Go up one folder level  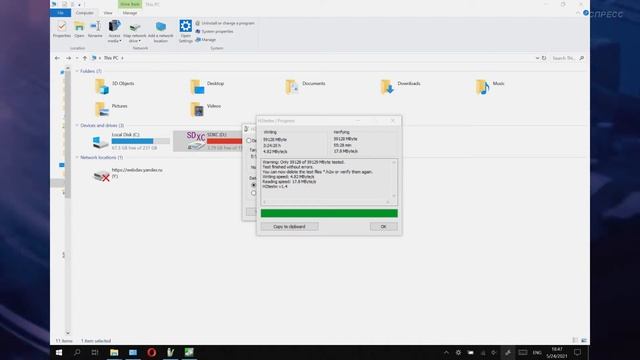pos(85,58)
